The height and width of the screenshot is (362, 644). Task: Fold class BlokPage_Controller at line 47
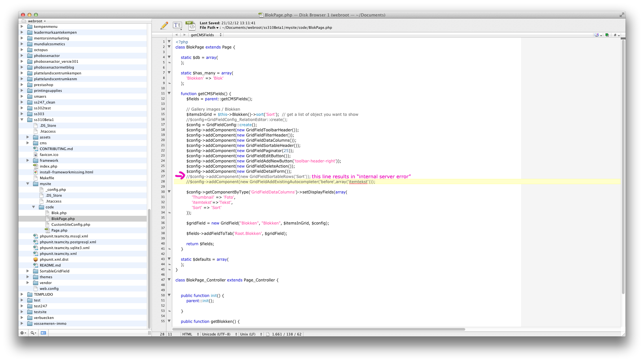tap(169, 280)
